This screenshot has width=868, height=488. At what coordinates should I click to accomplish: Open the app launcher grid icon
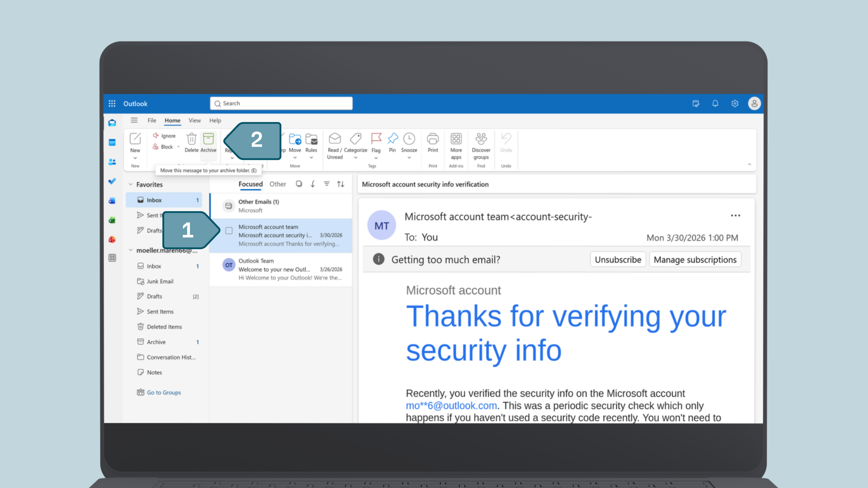(112, 104)
